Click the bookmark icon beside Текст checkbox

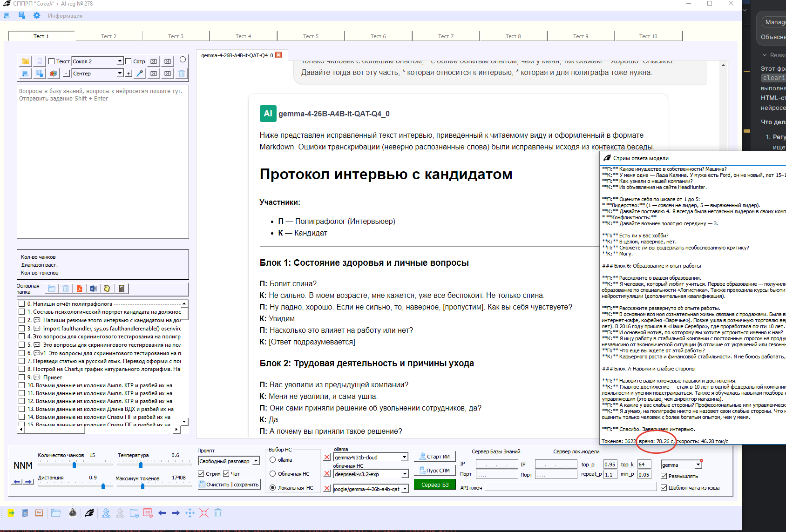pos(40,61)
